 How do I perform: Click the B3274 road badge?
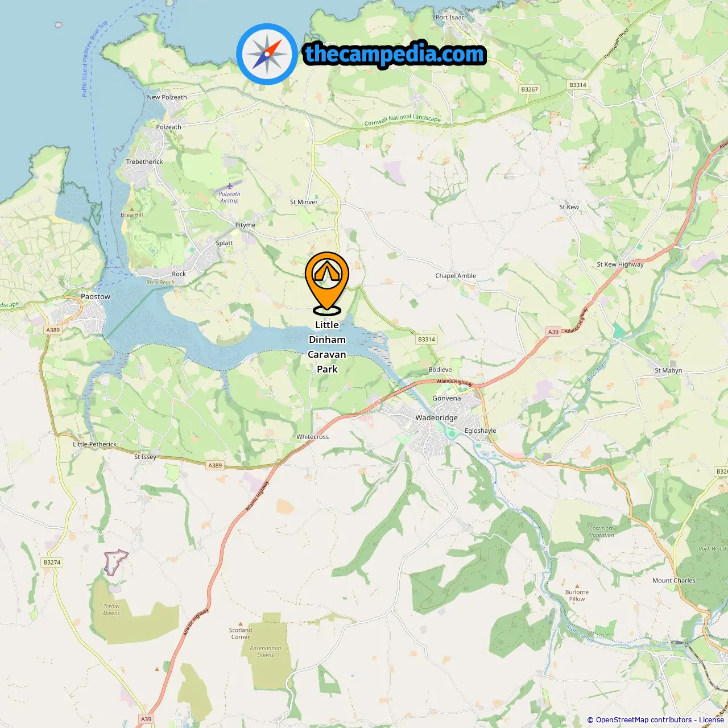[52, 562]
